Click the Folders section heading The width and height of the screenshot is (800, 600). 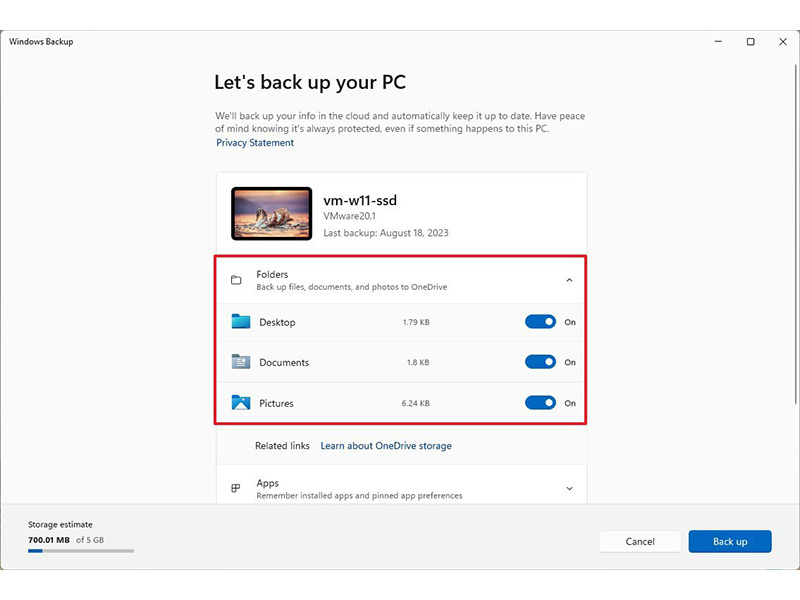click(x=272, y=274)
